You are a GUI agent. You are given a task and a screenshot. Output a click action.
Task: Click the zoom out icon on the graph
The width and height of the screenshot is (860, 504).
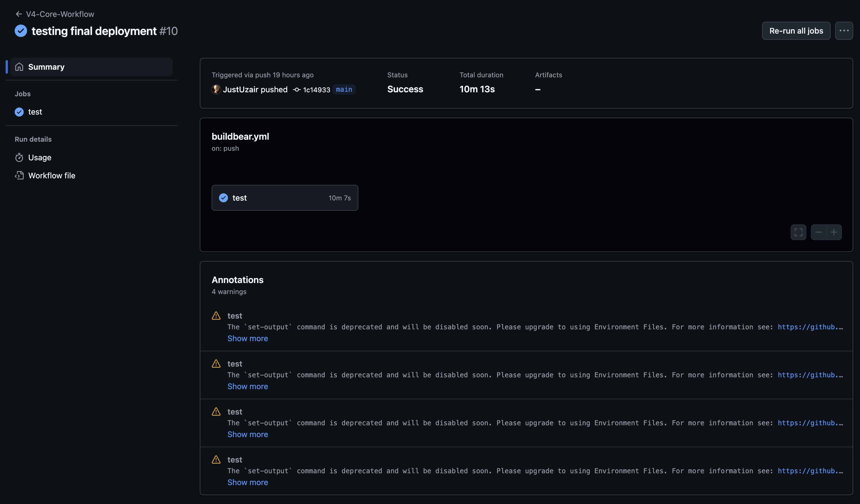pos(818,232)
